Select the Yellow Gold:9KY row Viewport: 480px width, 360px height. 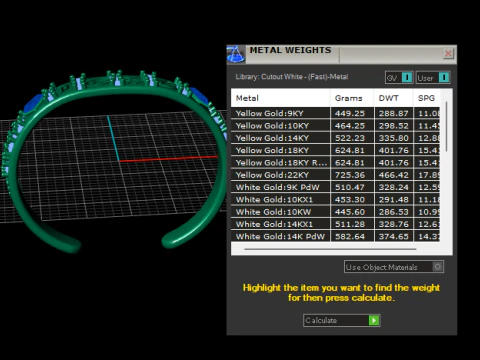[x=335, y=113]
